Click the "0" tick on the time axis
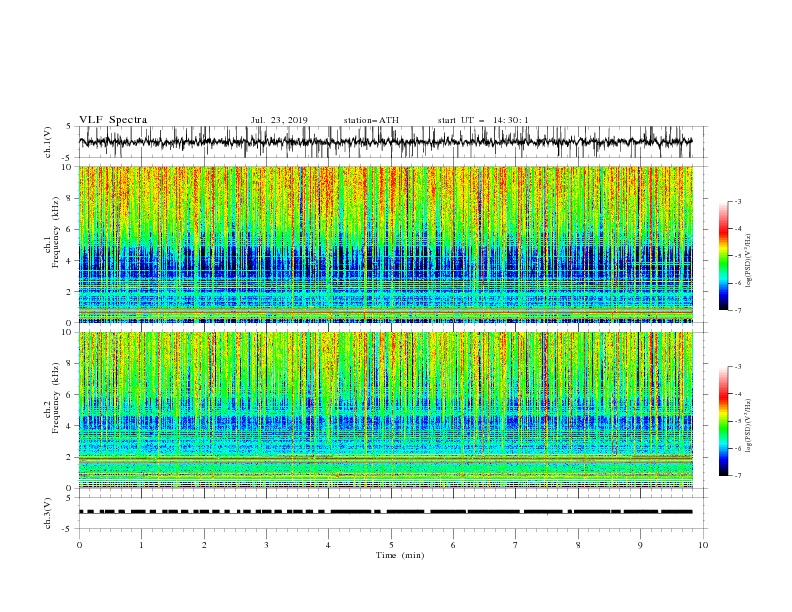The height and width of the screenshot is (612, 792). coord(79,545)
